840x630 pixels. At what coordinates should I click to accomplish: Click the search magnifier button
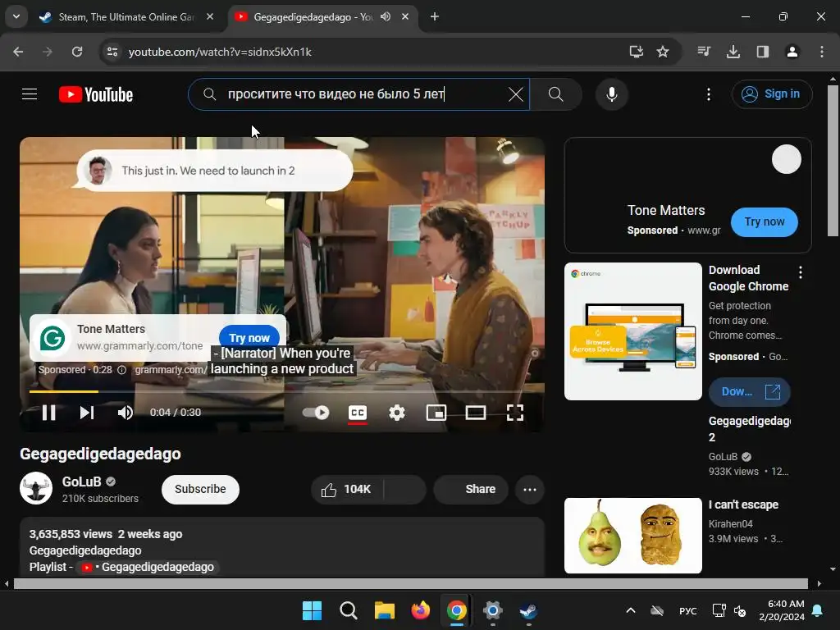pyautogui.click(x=555, y=94)
